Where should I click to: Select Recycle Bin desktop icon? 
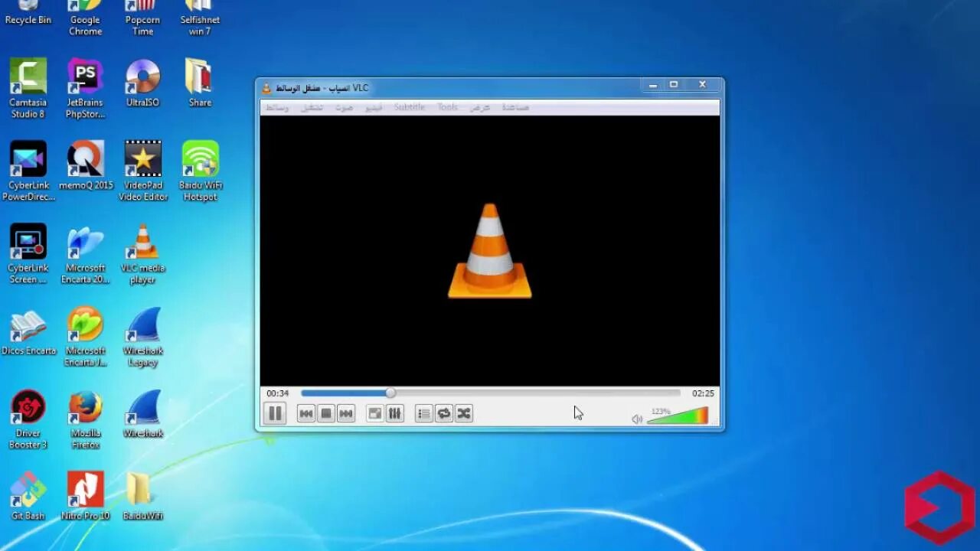pos(28,13)
